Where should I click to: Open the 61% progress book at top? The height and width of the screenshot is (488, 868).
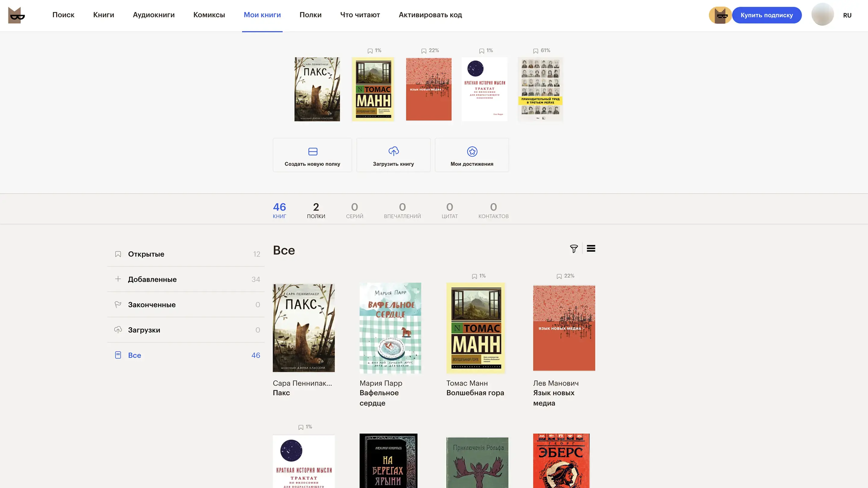(x=540, y=89)
